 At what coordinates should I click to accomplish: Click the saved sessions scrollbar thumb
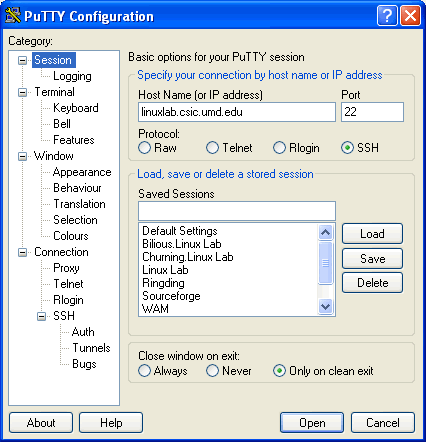click(325, 263)
